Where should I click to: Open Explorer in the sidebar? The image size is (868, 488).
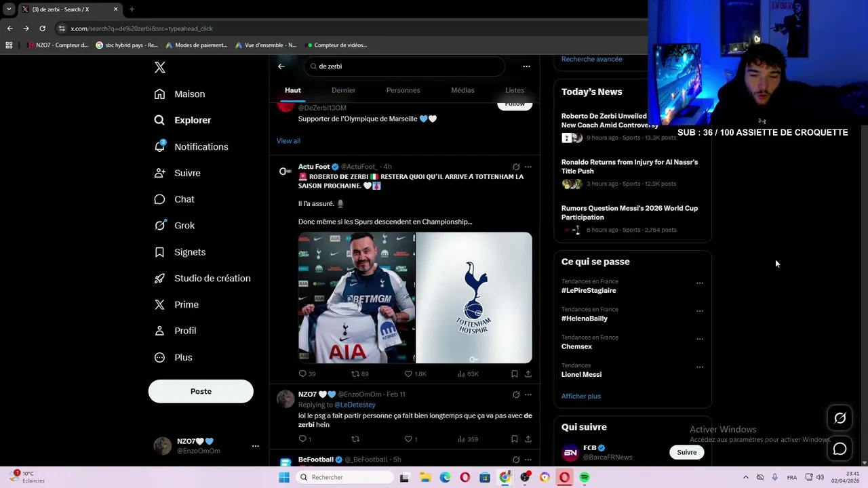coord(182,120)
